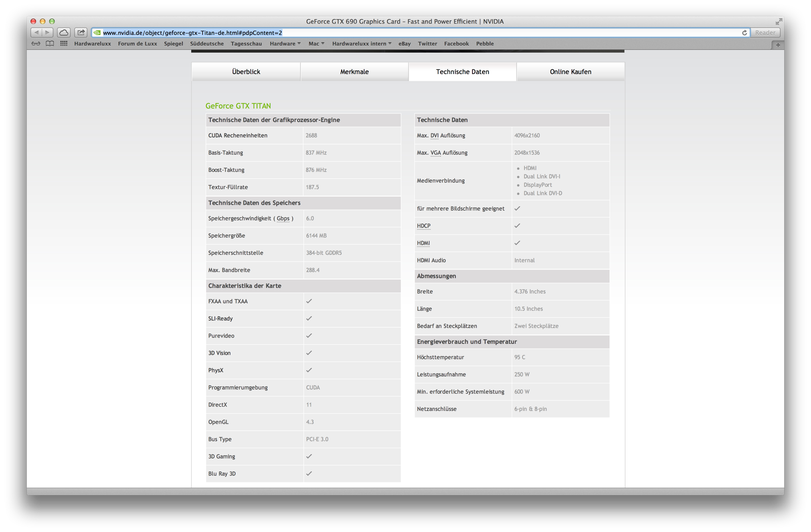Click the 600 W system power value

point(522,392)
